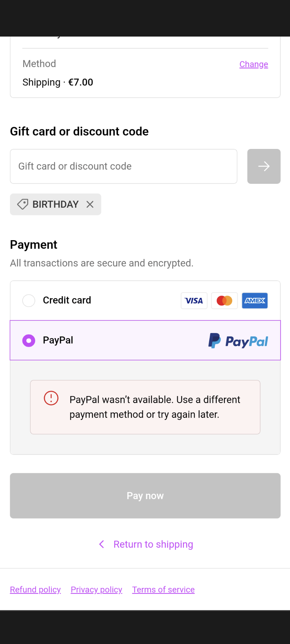The height and width of the screenshot is (644, 290).
Task: Select the PayPal radio button
Action: point(29,340)
